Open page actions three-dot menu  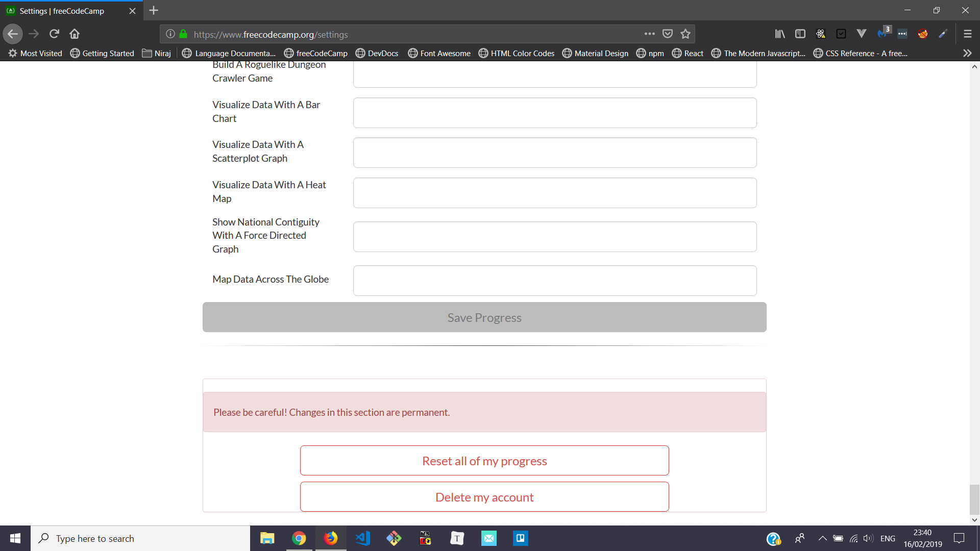(649, 34)
